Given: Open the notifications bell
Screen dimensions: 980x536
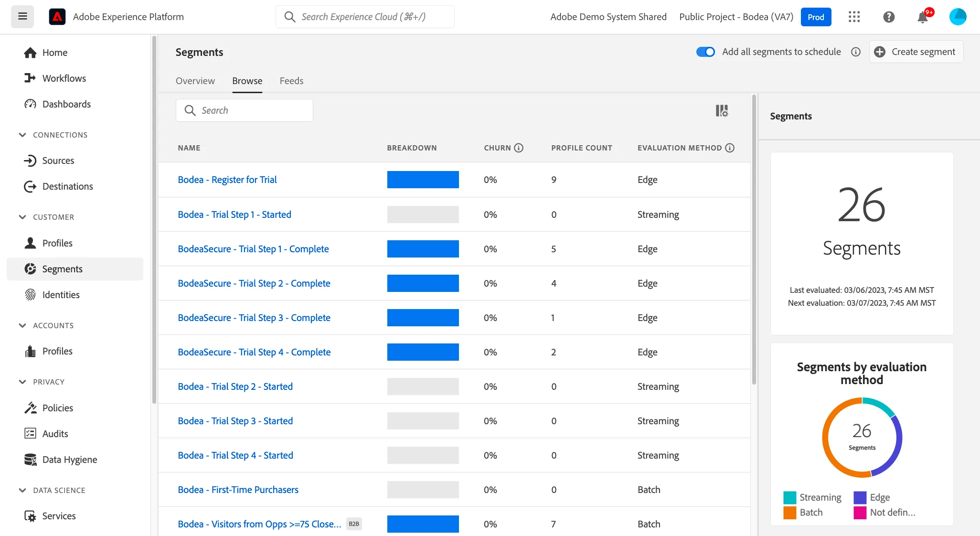Looking at the screenshot, I should point(923,17).
